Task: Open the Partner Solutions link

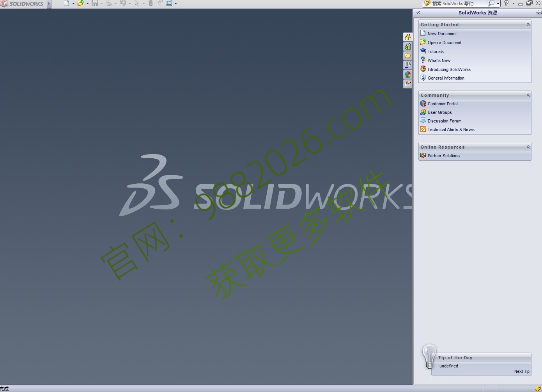Action: point(443,156)
